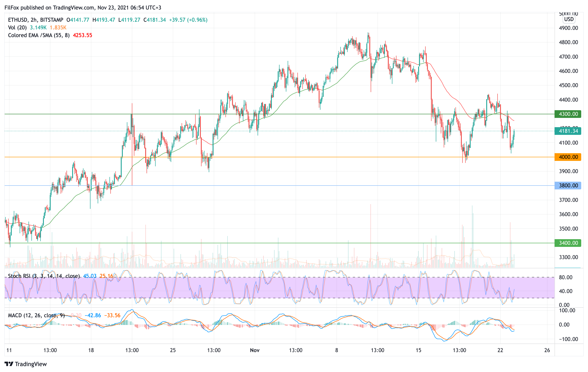Click the 4900.00 price scale label
The width and height of the screenshot is (588, 372).
(568, 28)
